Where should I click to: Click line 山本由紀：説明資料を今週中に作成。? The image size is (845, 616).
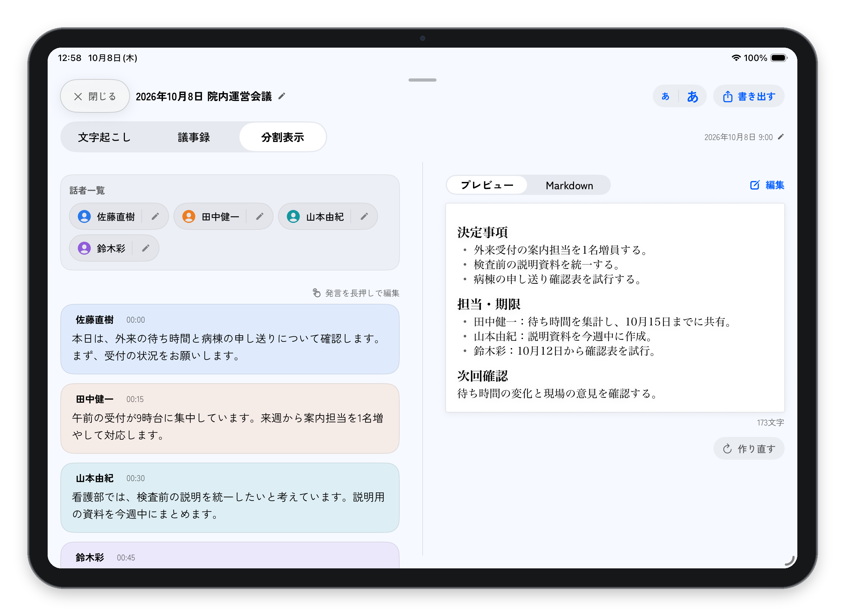pos(563,336)
